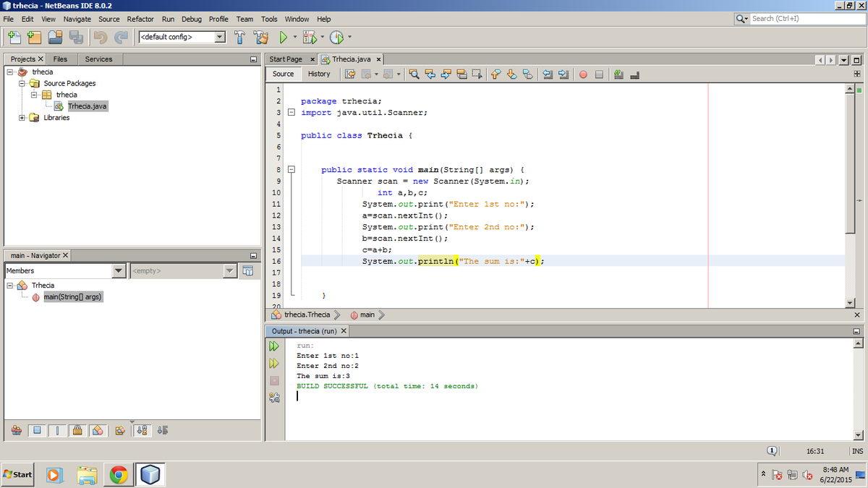Viewport: 868px width, 488px height.
Task: Toggle Show Non-Public Members in the Navigator
Action: pyautogui.click(x=77, y=430)
